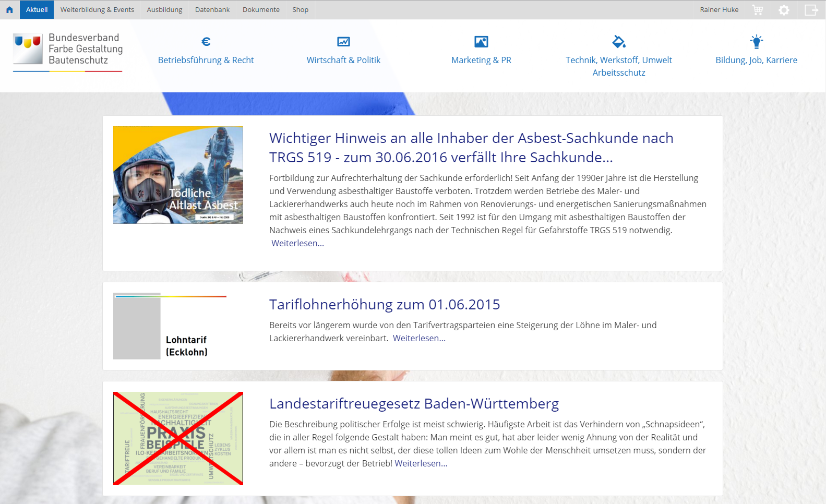
Task: Click the euro icon above Betriebsführung & Recht
Action: tap(206, 42)
